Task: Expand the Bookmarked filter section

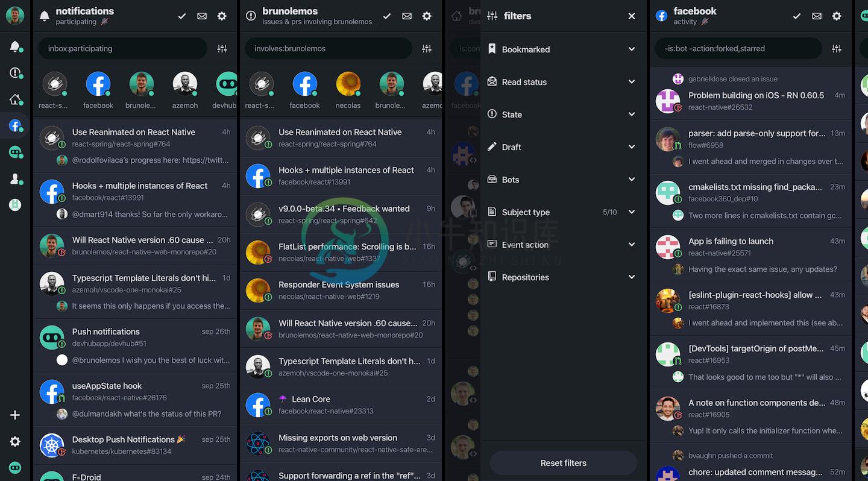Action: coord(563,49)
